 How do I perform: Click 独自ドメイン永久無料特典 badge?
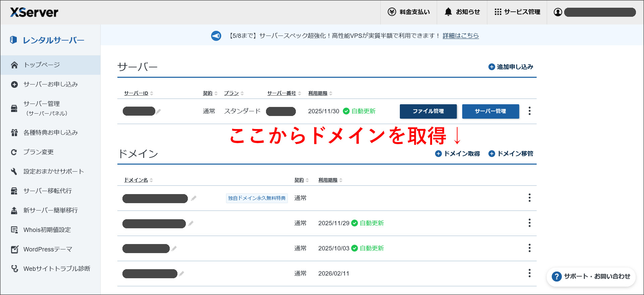pyautogui.click(x=257, y=198)
